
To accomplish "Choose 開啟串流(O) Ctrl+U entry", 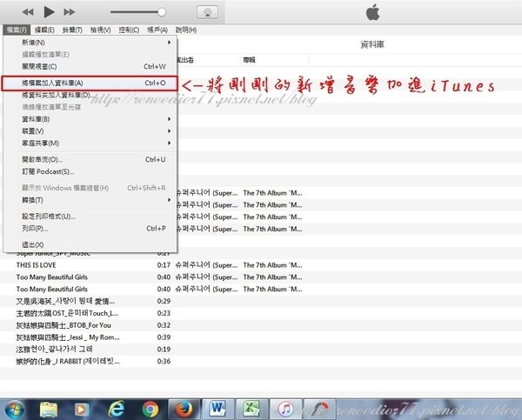I will coord(90,159).
